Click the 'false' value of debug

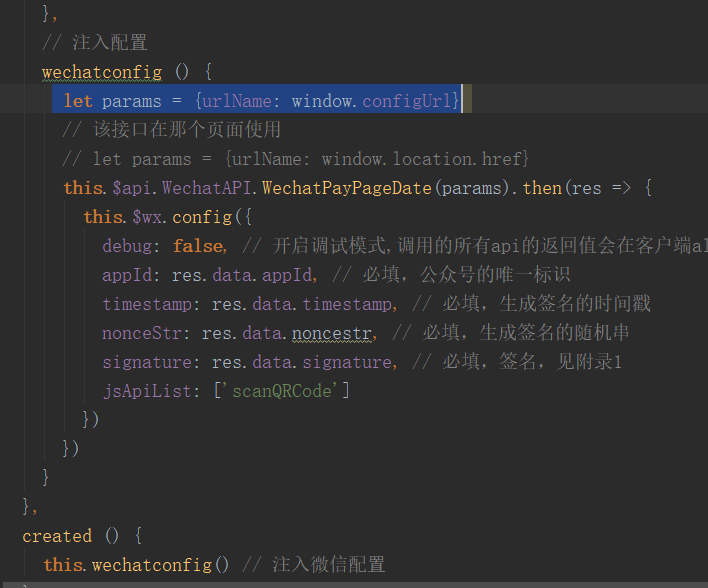pyautogui.click(x=198, y=246)
